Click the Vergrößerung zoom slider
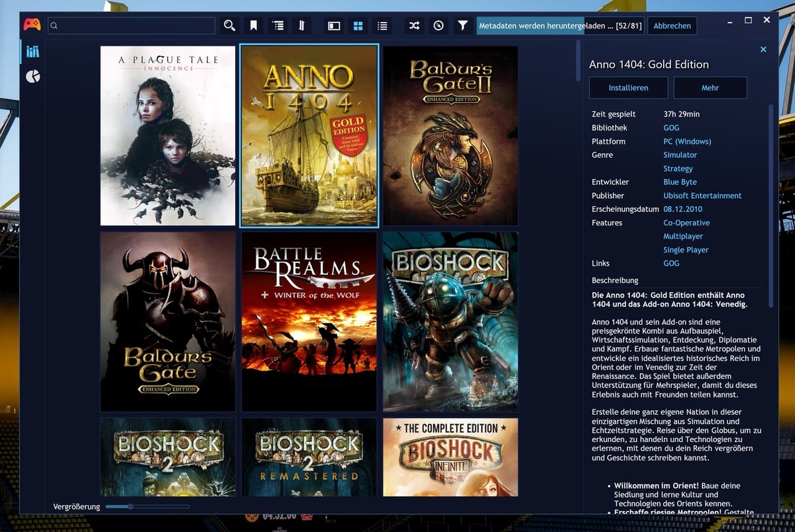Viewport: 795px width, 532px height. click(x=147, y=507)
